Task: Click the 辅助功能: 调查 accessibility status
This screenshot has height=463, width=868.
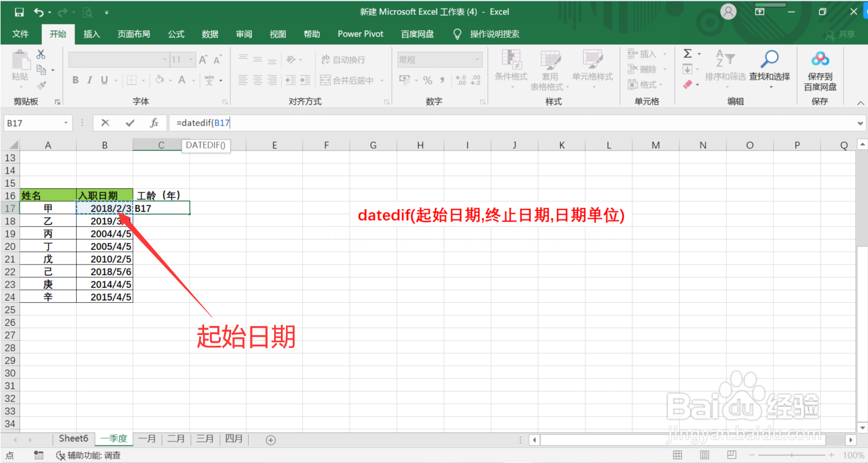Action: coord(89,455)
